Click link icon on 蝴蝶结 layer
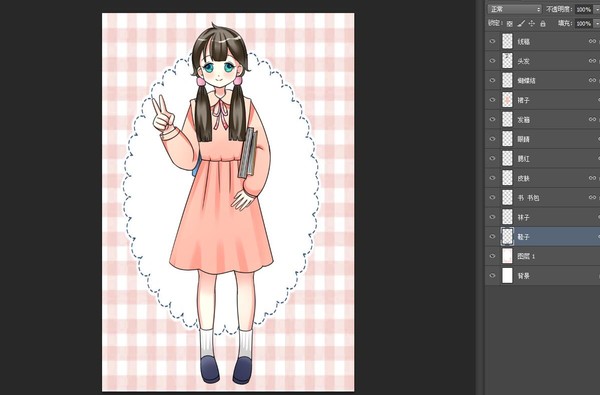The height and width of the screenshot is (395, 600). coord(592,80)
